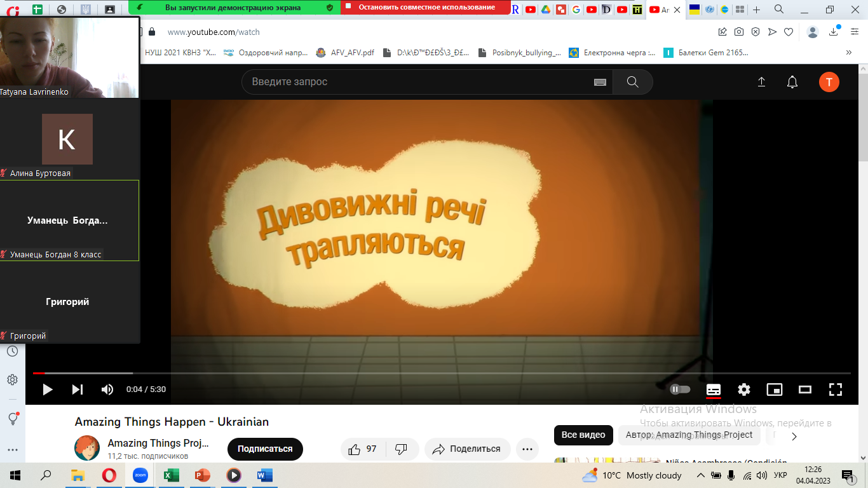Play the Amazing Things Happen video
This screenshot has height=488, width=868.
pyautogui.click(x=48, y=390)
